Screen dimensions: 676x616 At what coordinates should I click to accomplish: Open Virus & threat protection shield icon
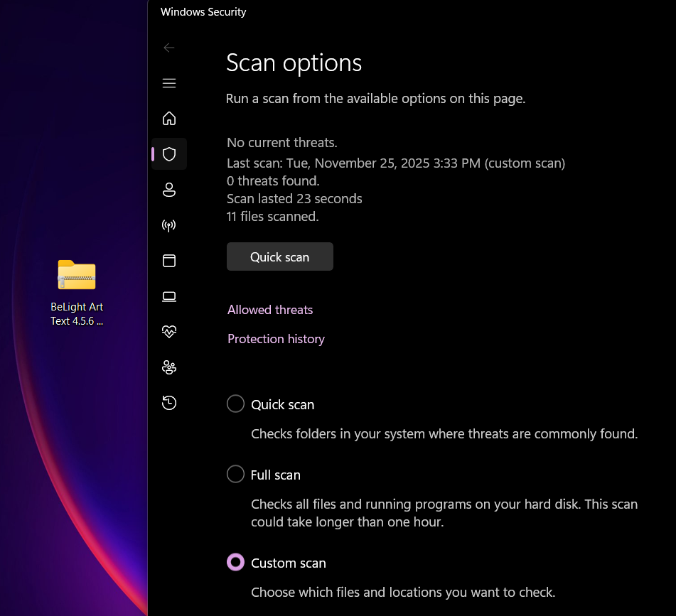[x=169, y=154]
